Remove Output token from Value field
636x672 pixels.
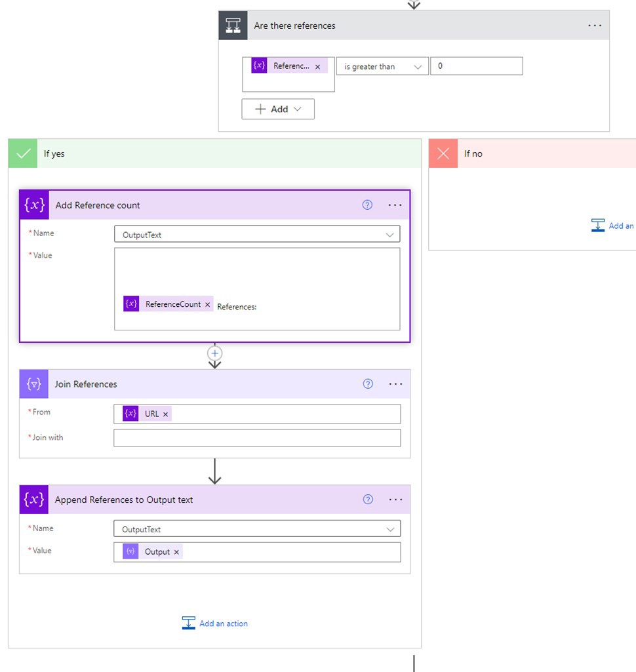176,552
